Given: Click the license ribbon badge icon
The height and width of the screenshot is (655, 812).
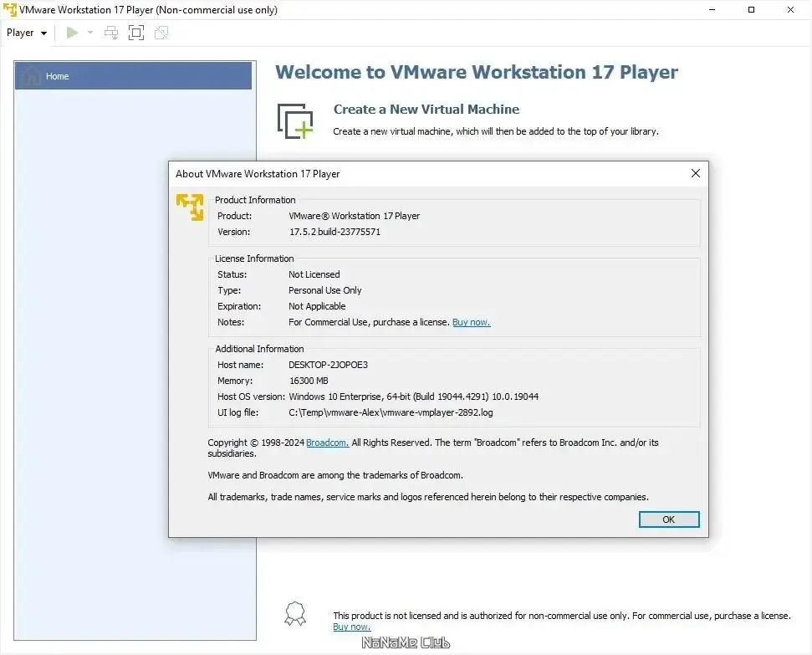Looking at the screenshot, I should (295, 613).
